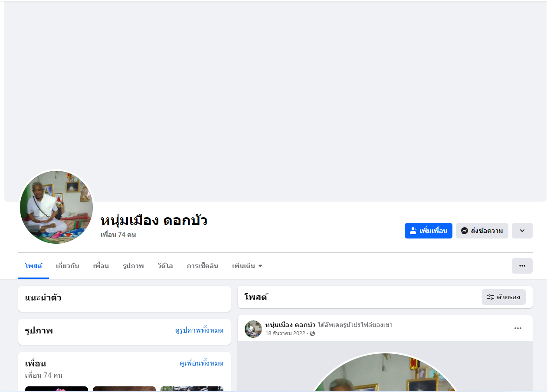The image size is (547, 392).
Task: Open the ดูรูปภาพทั้งหมด link
Action: click(x=199, y=330)
